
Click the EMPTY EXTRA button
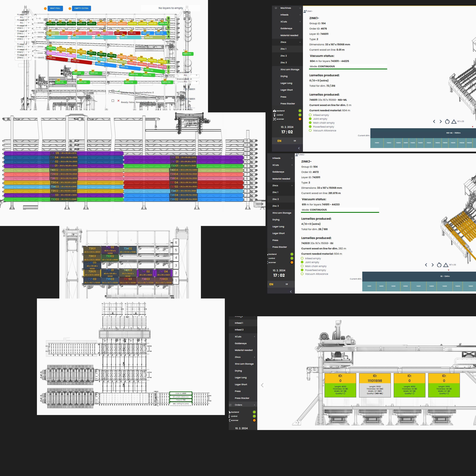coord(81,8)
